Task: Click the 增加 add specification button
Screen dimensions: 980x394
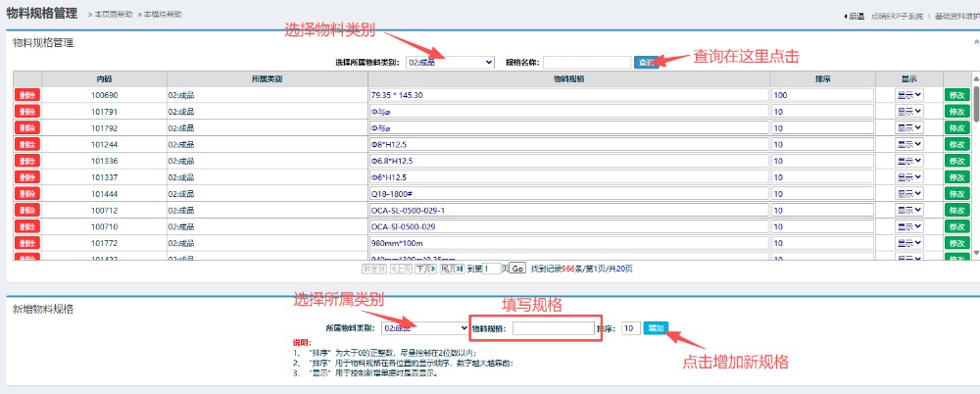Action: [656, 327]
